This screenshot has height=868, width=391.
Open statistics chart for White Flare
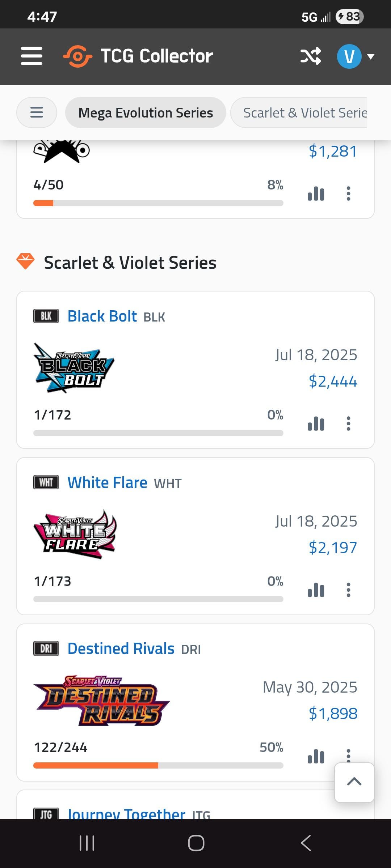pyautogui.click(x=316, y=590)
